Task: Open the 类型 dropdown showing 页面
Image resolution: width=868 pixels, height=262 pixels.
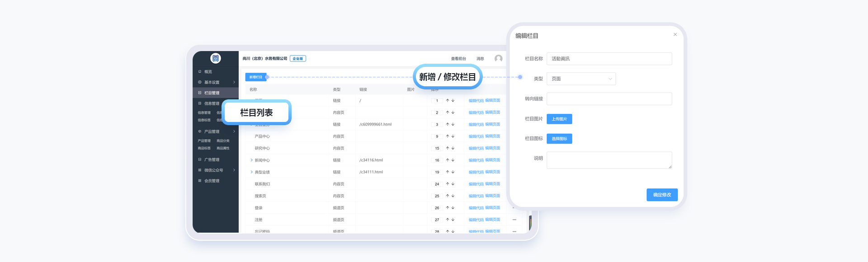Action: tap(581, 79)
